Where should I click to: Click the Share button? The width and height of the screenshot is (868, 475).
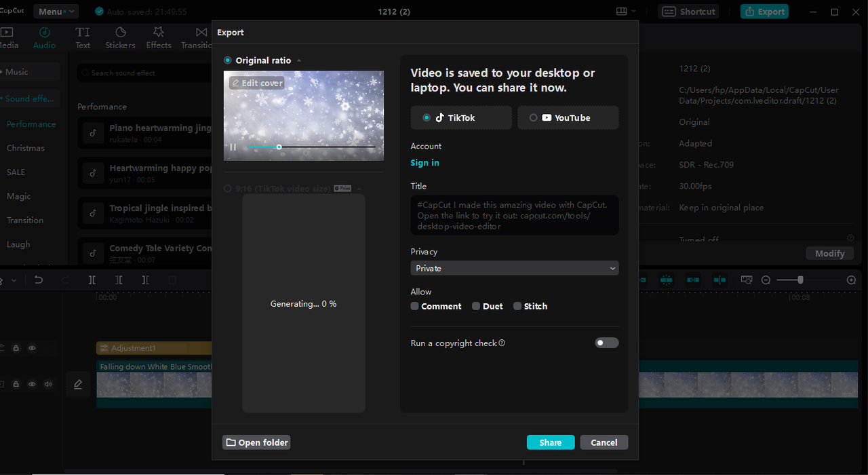(551, 442)
